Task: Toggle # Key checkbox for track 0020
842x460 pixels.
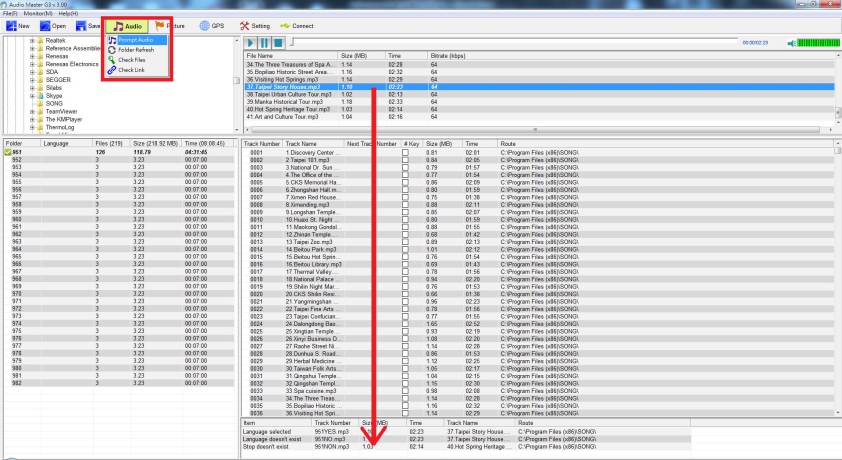Action: pyautogui.click(x=405, y=294)
